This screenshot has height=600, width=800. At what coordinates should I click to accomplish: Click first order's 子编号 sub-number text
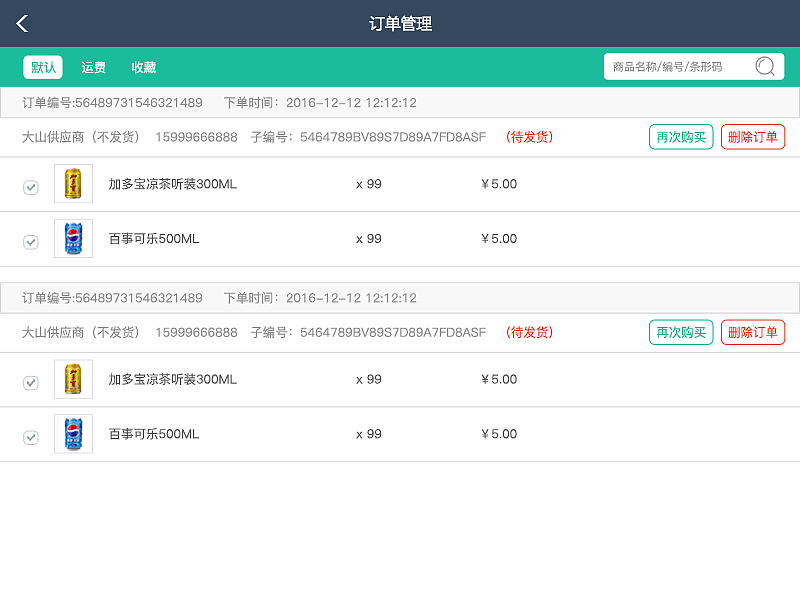coord(368,137)
